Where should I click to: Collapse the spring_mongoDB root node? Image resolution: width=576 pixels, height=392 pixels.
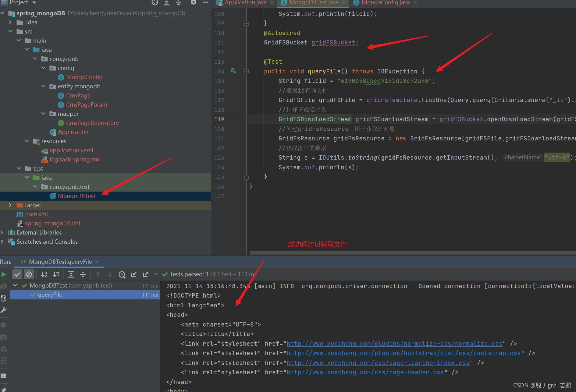(3, 13)
